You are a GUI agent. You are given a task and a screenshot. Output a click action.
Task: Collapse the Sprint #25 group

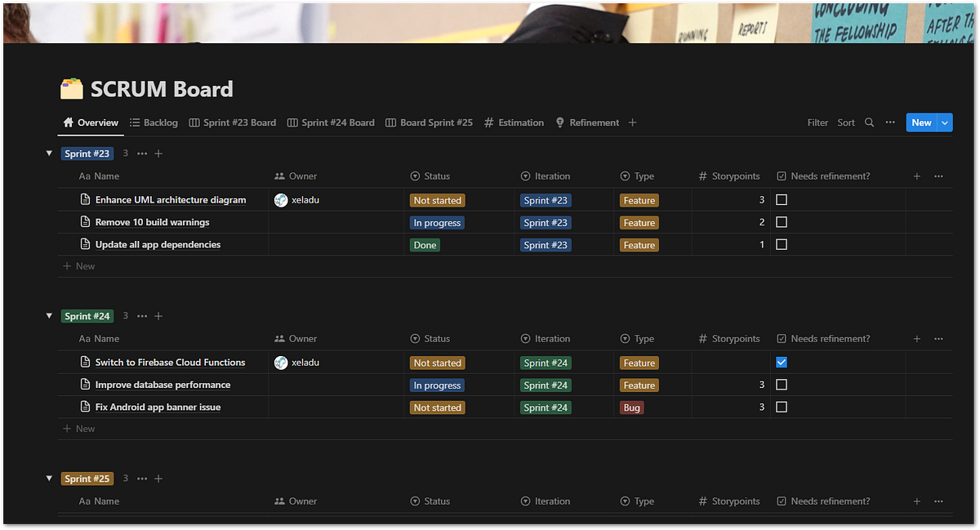(x=49, y=479)
